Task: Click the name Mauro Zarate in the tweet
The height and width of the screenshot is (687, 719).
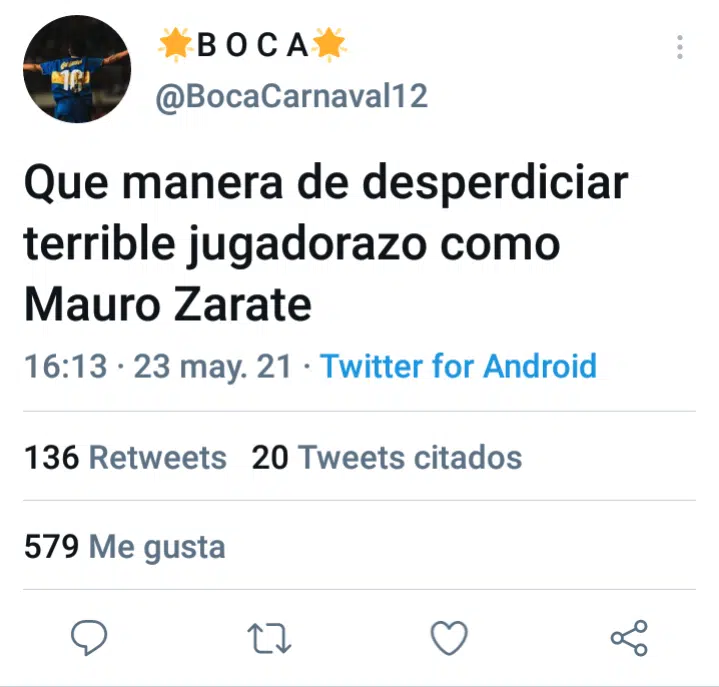Action: (168, 305)
